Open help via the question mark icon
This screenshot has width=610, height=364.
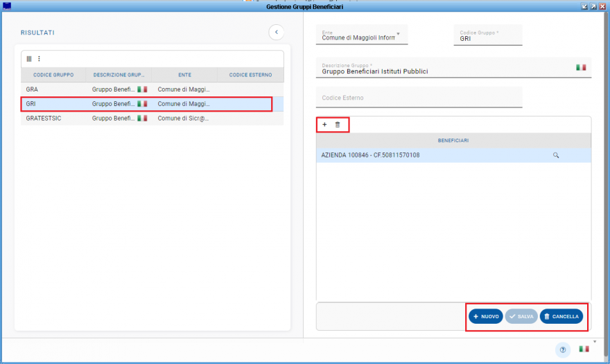click(x=563, y=349)
